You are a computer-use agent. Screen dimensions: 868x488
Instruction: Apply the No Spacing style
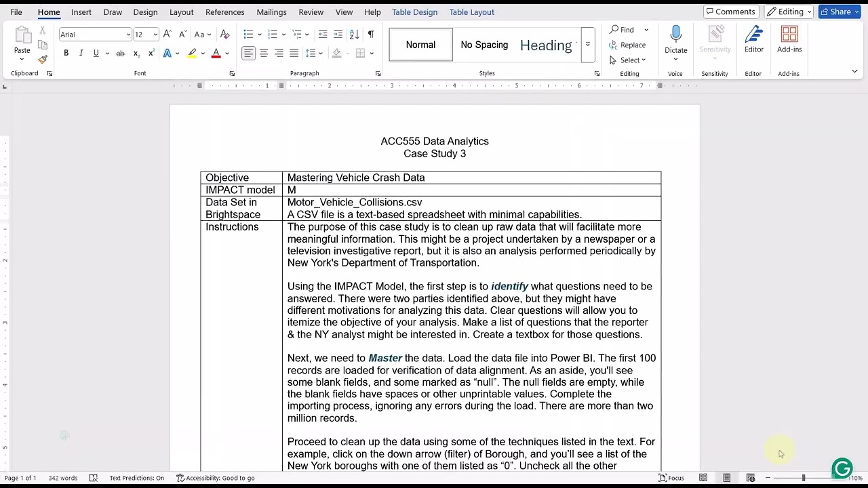point(484,45)
